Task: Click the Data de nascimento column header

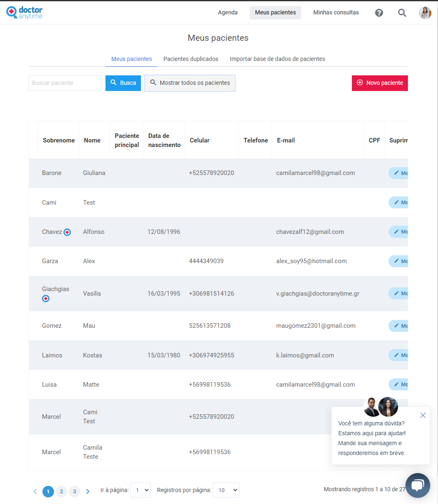Action: pyautogui.click(x=164, y=140)
